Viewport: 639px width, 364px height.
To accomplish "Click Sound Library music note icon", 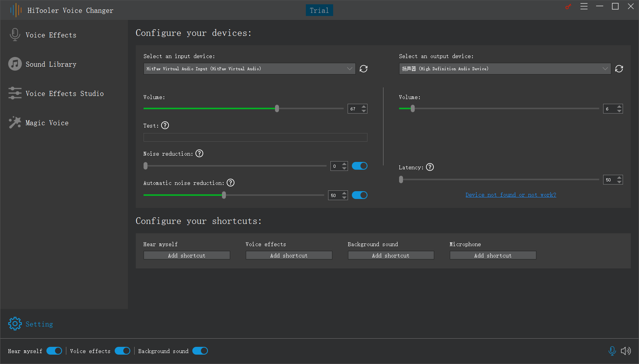I will click(15, 64).
